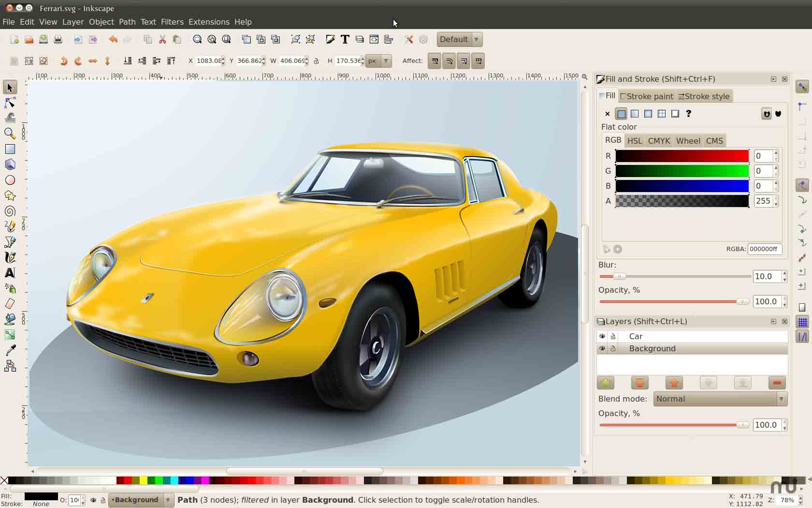The height and width of the screenshot is (508, 812).
Task: Select the Text tool in toolbox
Action: click(x=10, y=273)
